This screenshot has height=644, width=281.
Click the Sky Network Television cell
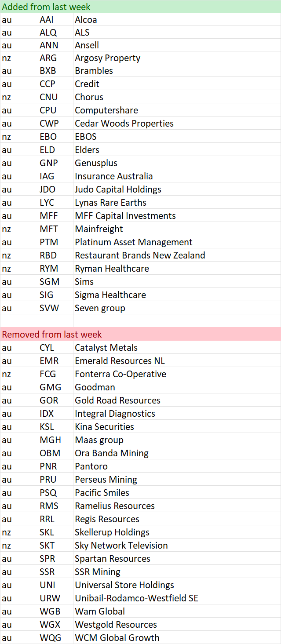pyautogui.click(x=177, y=545)
